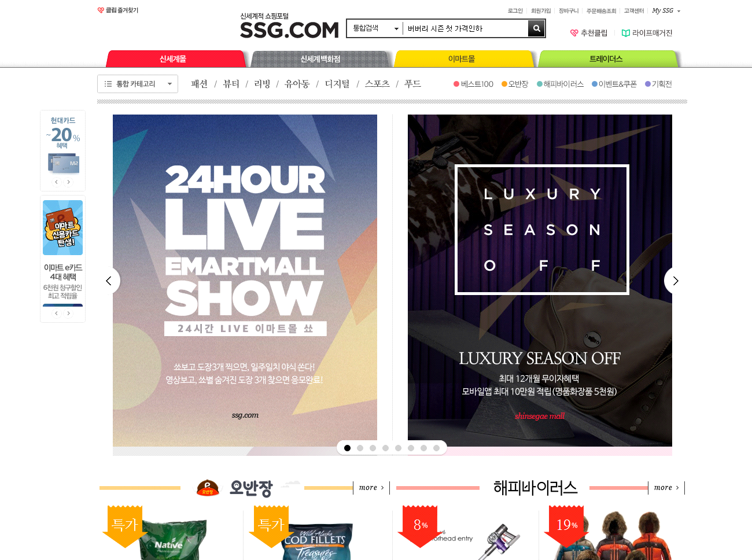The image size is (752, 560).
Task: Click previous arrow under 이마트 e카드 banner
Action: pos(56,314)
